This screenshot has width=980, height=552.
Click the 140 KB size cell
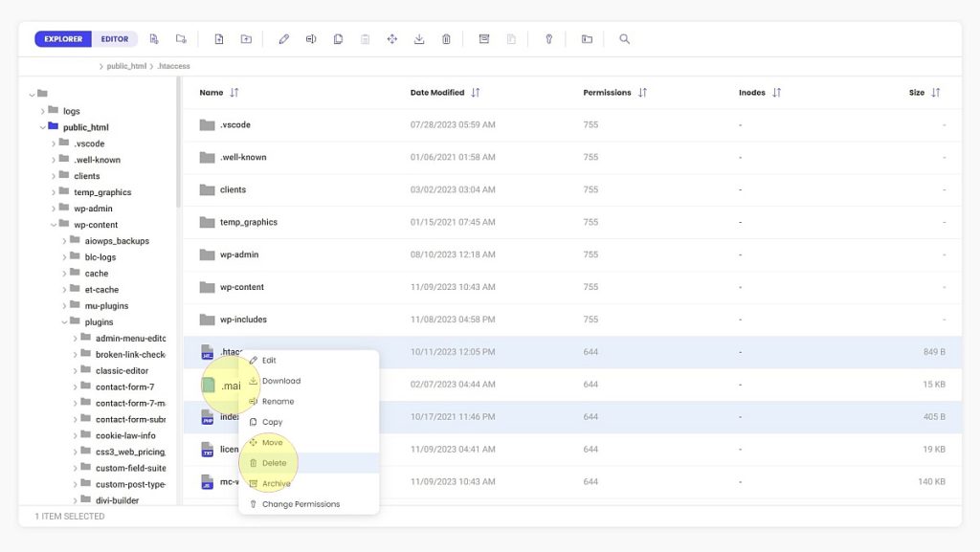coord(931,482)
